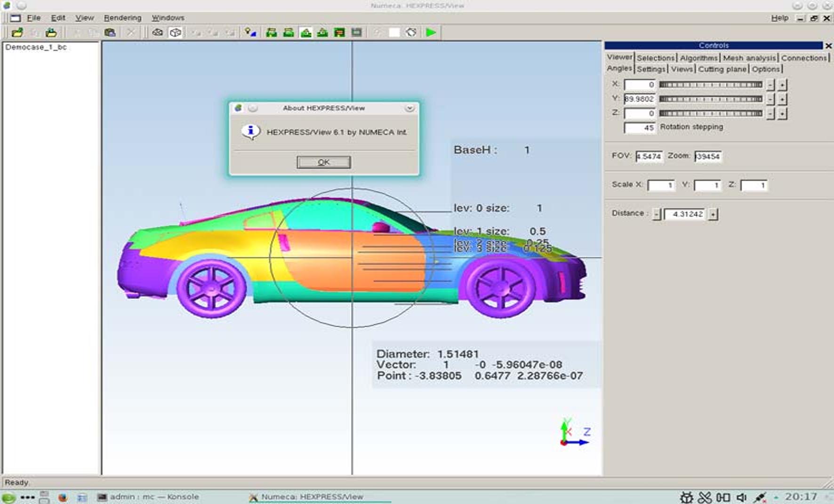Open the Windows menu
The height and width of the screenshot is (504, 834).
168,18
